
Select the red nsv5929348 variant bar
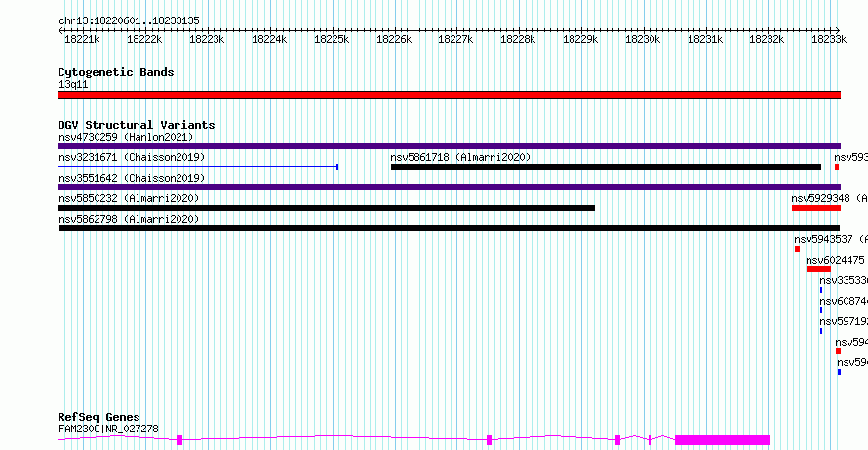click(x=816, y=208)
